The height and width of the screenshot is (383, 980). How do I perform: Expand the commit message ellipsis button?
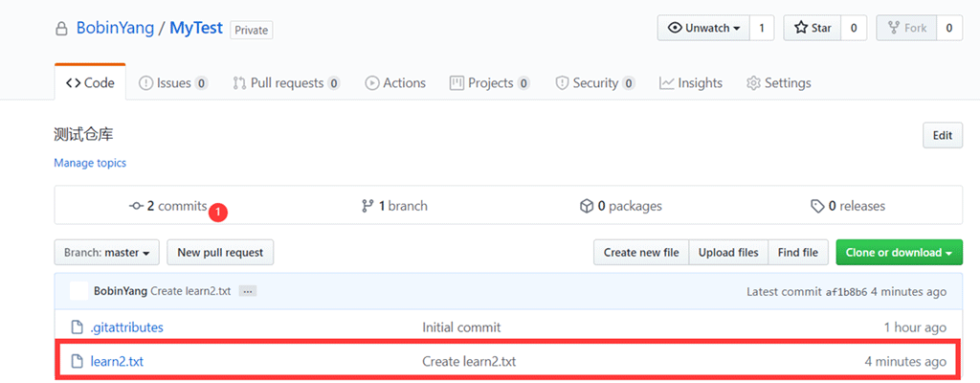248,291
